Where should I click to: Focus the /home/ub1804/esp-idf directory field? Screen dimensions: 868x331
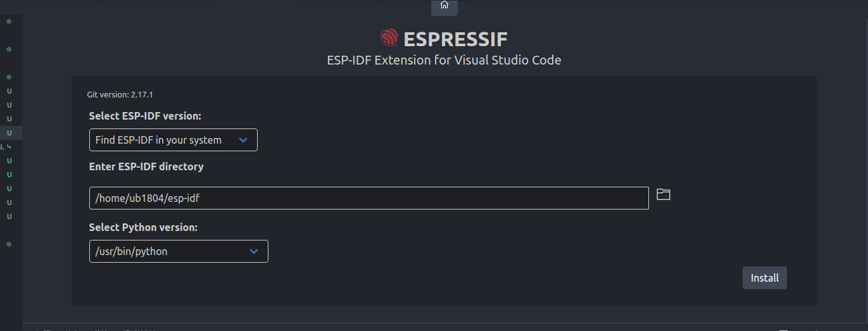coord(369,198)
